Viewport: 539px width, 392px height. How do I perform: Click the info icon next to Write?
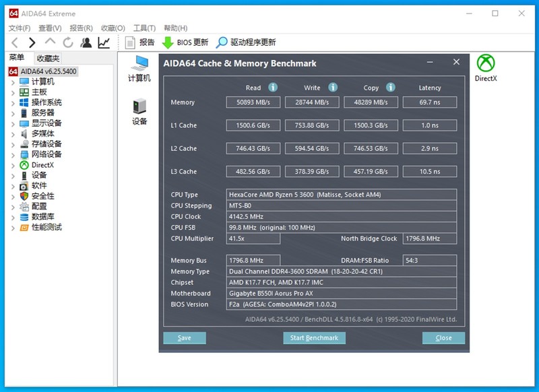(332, 88)
